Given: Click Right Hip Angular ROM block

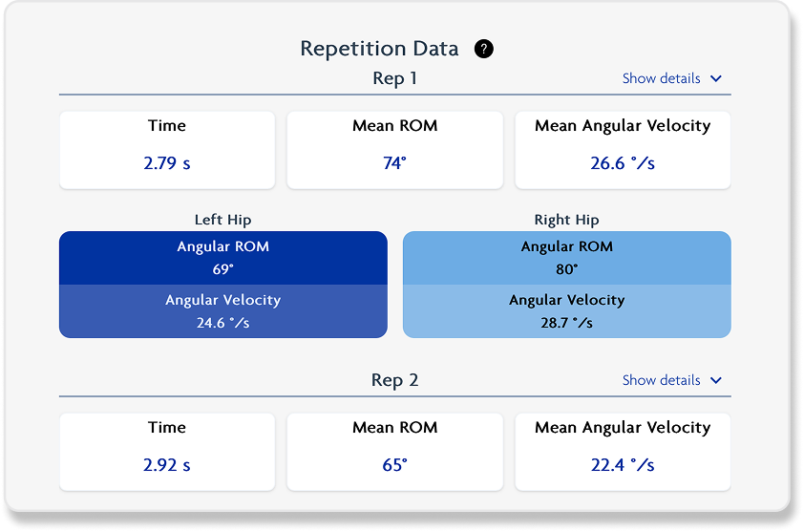Looking at the screenshot, I should pyautogui.click(x=567, y=258).
